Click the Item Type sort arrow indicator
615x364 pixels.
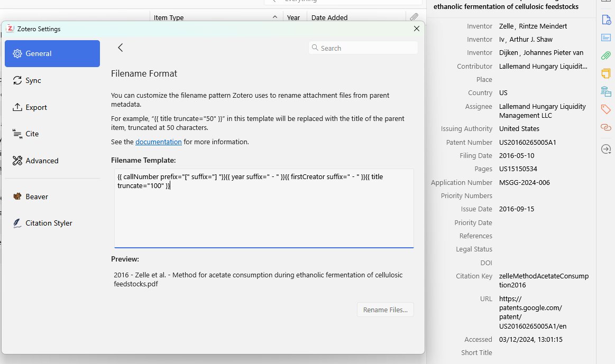click(275, 17)
